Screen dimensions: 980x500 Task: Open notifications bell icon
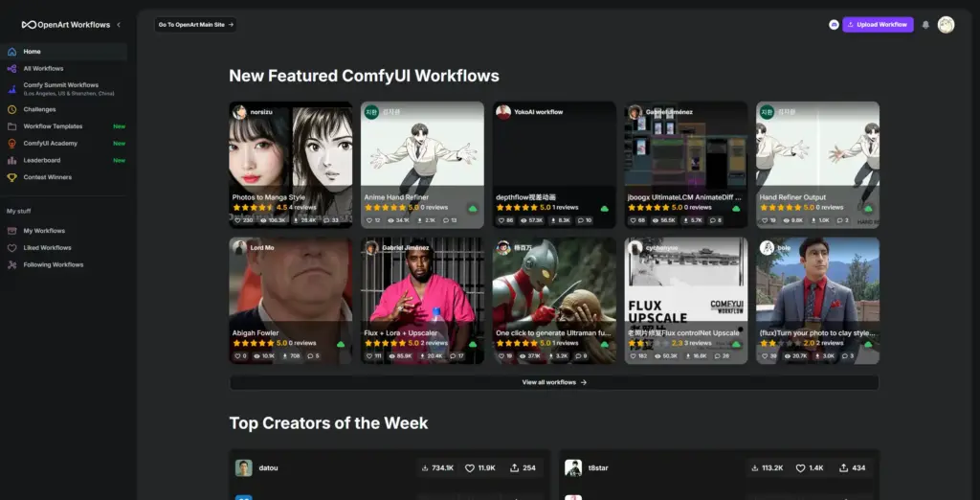pyautogui.click(x=925, y=25)
